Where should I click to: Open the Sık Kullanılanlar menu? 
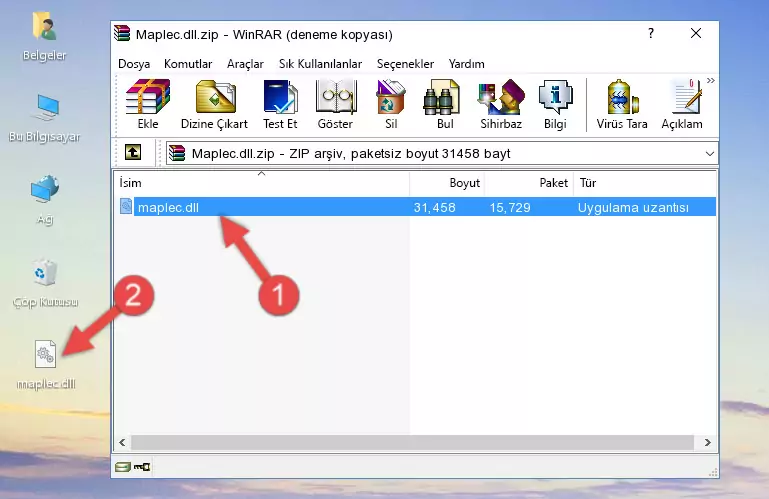(320, 64)
